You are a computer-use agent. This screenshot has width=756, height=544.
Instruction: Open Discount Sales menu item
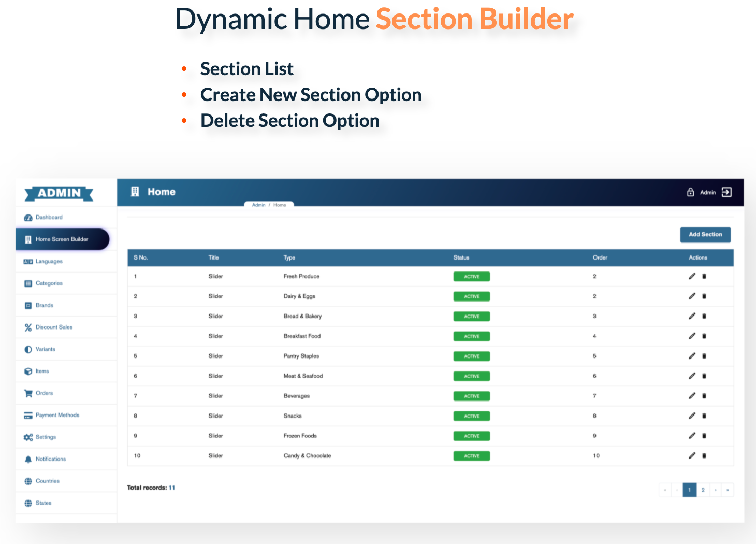[54, 327]
